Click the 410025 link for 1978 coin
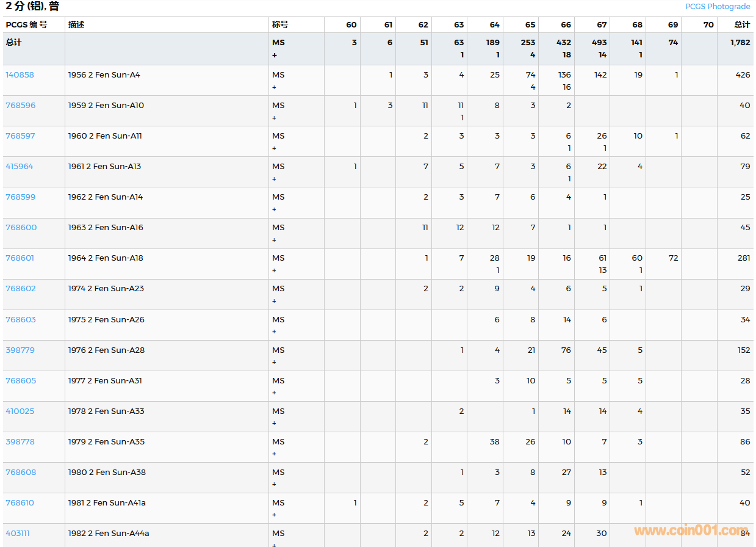 (x=20, y=411)
